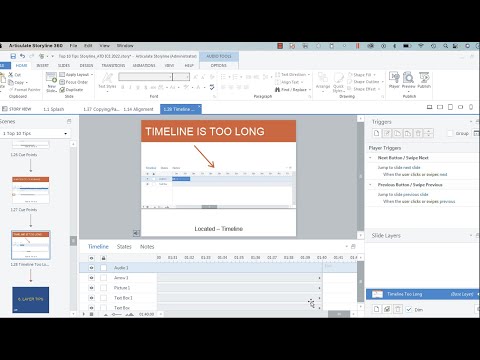Open the ANIMATIONS ribbon tab
The image size is (480, 360).
144,65
